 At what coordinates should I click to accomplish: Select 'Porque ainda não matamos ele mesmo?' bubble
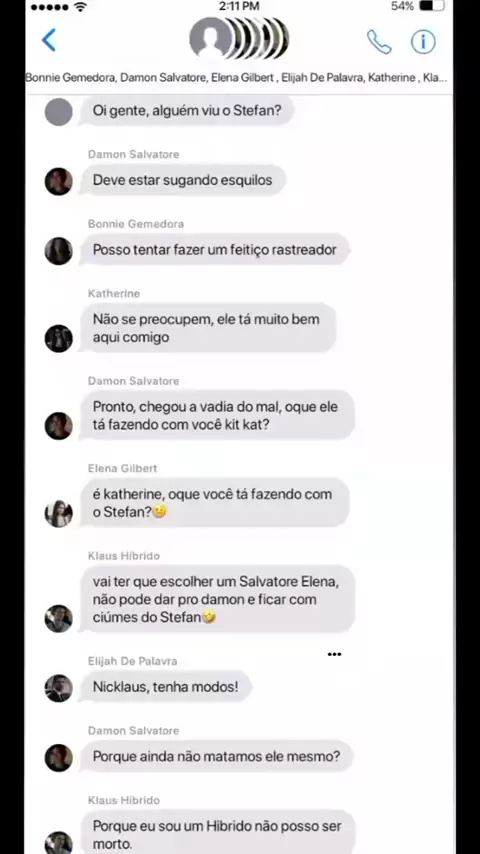pos(216,756)
